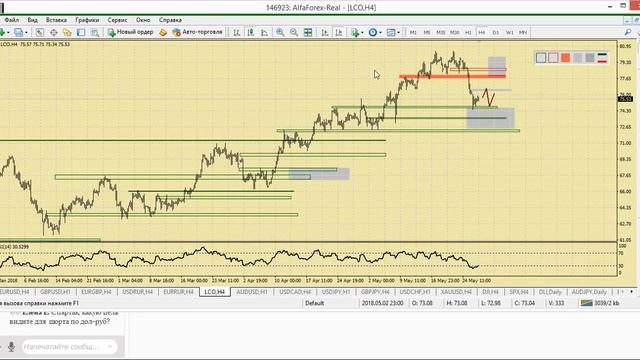
Task: Open the Файл menu
Action: 12,20
